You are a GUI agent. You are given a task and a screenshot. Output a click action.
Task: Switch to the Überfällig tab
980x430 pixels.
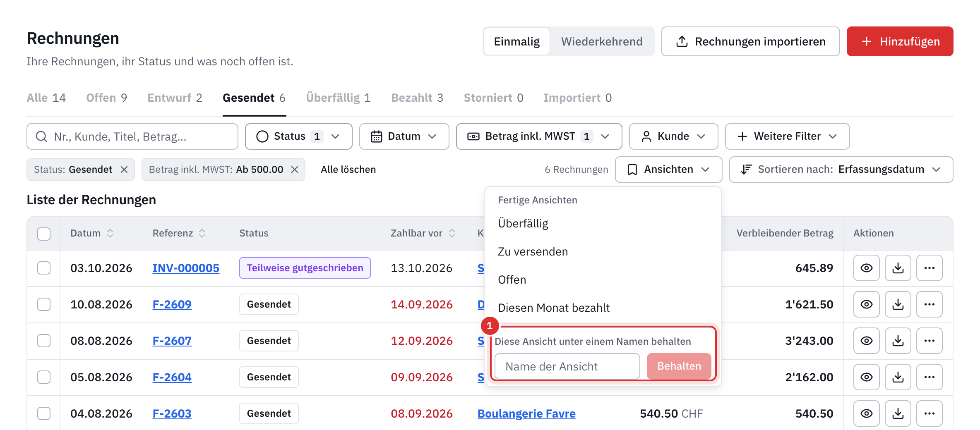(x=338, y=98)
